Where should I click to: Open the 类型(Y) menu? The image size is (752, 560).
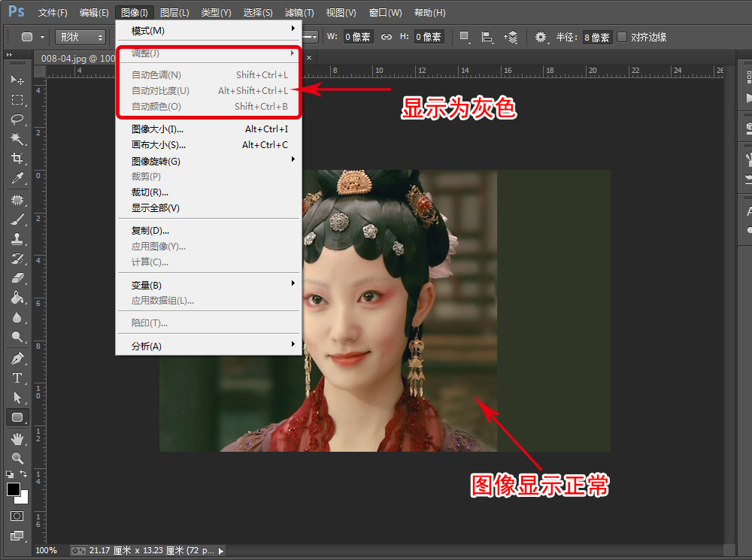point(216,13)
